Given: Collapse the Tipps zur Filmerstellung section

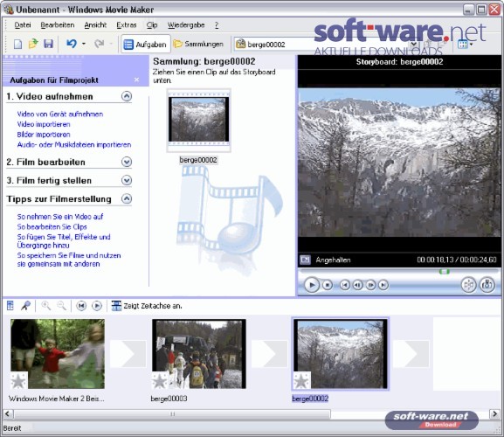Looking at the screenshot, I should (x=127, y=198).
